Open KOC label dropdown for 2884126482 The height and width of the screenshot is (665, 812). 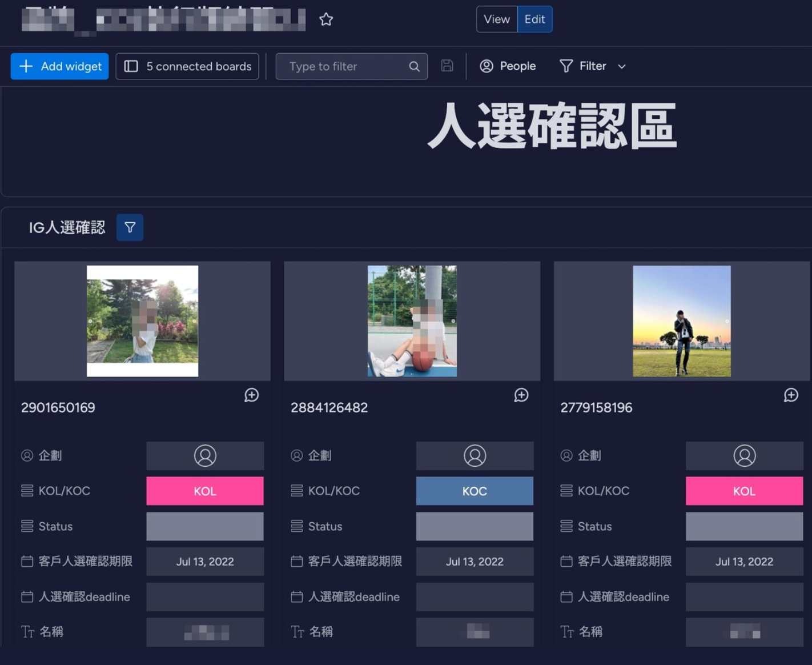click(x=475, y=491)
